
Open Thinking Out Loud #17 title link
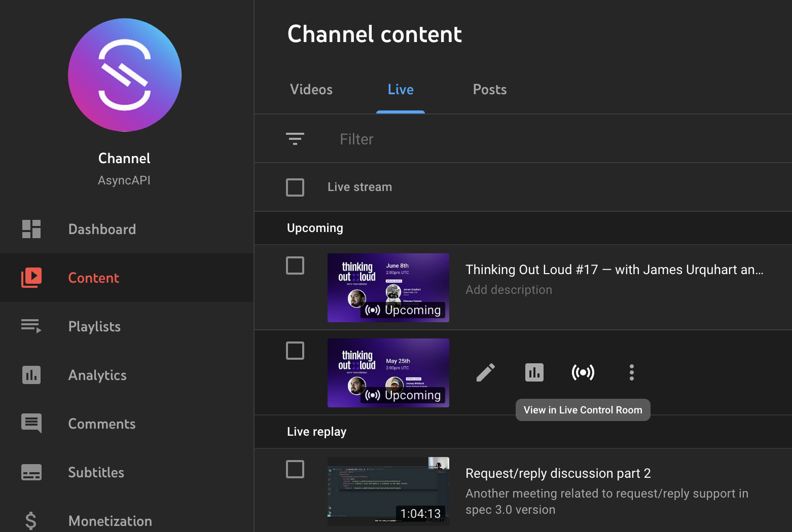pos(615,270)
